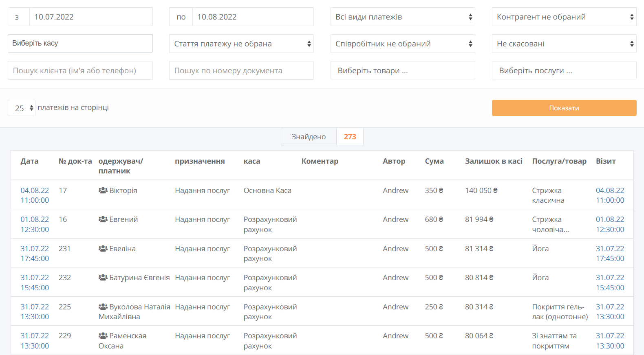Image resolution: width=644 pixels, height=355 pixels.
Task: Click the document number search field
Action: [x=241, y=71]
